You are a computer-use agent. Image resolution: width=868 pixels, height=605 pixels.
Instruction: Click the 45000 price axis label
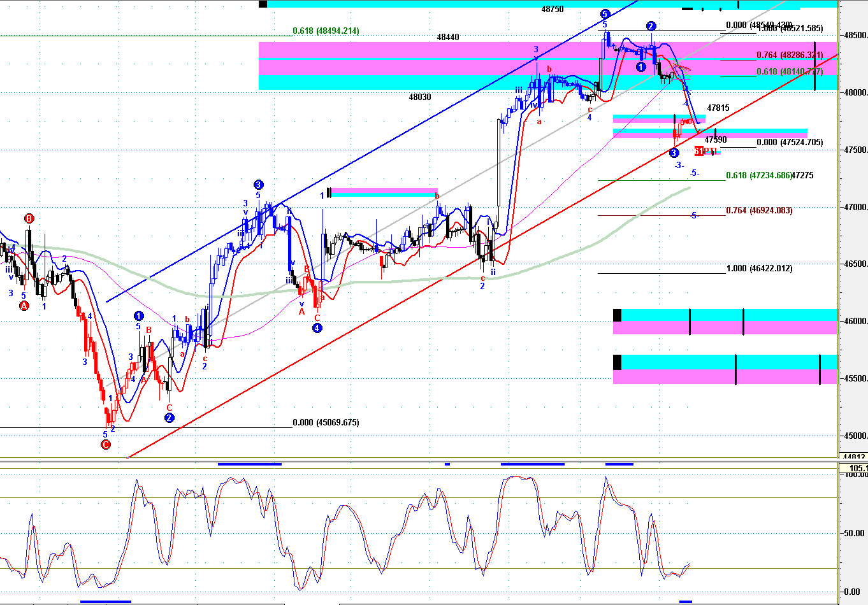pyautogui.click(x=855, y=436)
